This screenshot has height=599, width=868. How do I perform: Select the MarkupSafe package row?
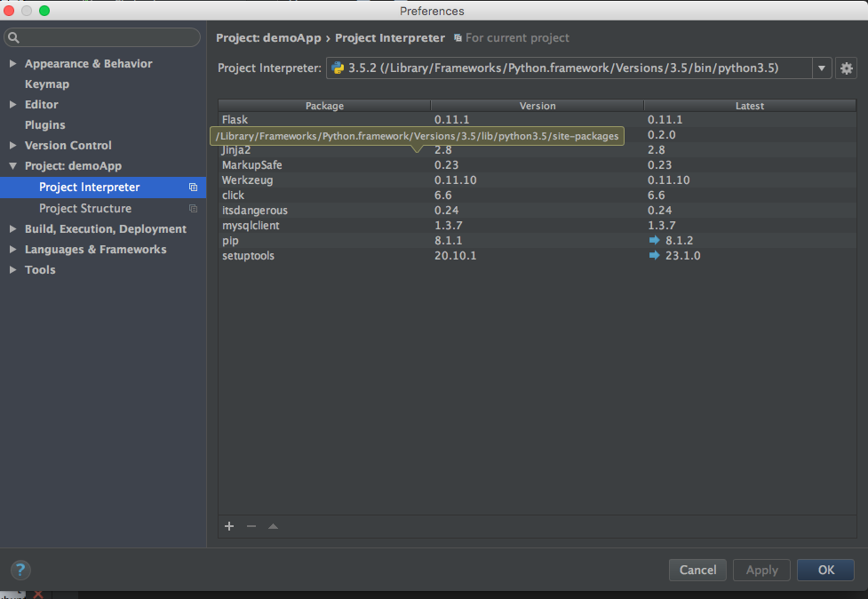point(537,165)
